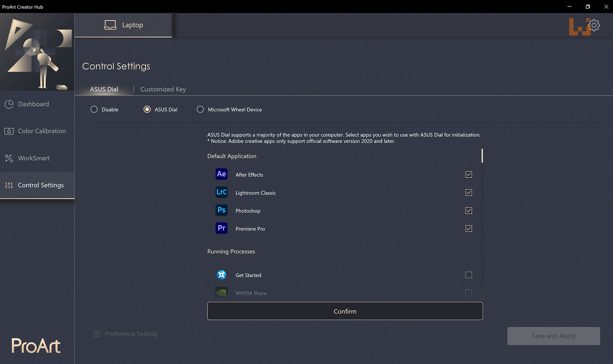The width and height of the screenshot is (613, 364).
Task: Select the Disable radio button
Action: click(x=94, y=110)
